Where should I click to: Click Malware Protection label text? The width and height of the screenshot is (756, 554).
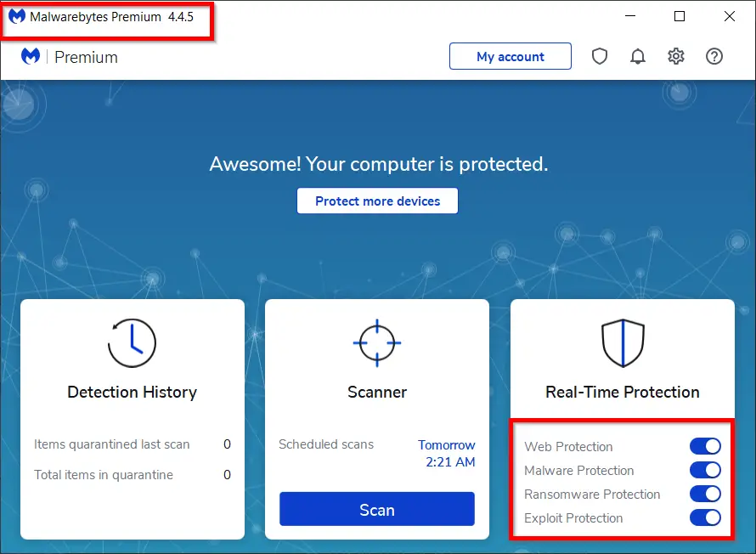[579, 470]
